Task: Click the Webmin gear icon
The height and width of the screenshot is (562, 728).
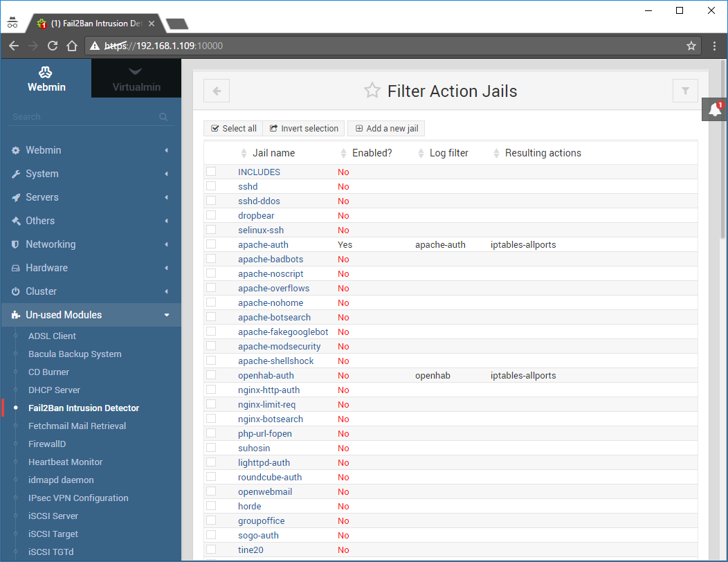Action: tap(16, 150)
